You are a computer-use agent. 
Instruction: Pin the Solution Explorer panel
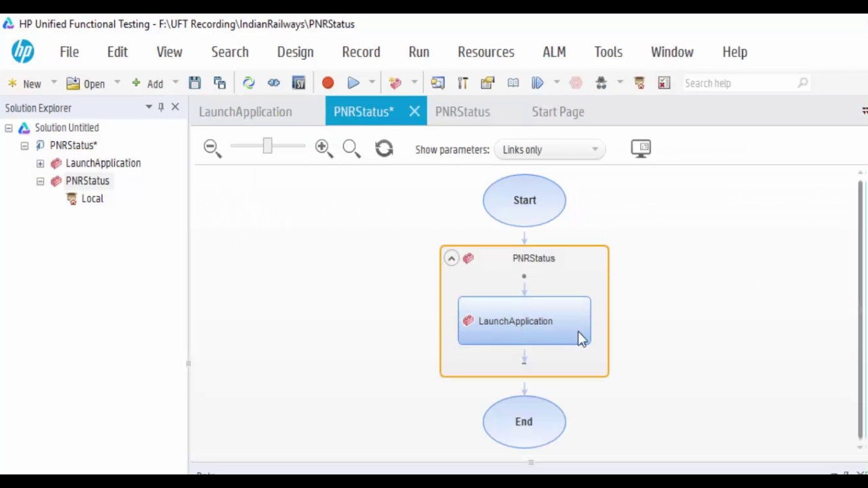click(161, 107)
